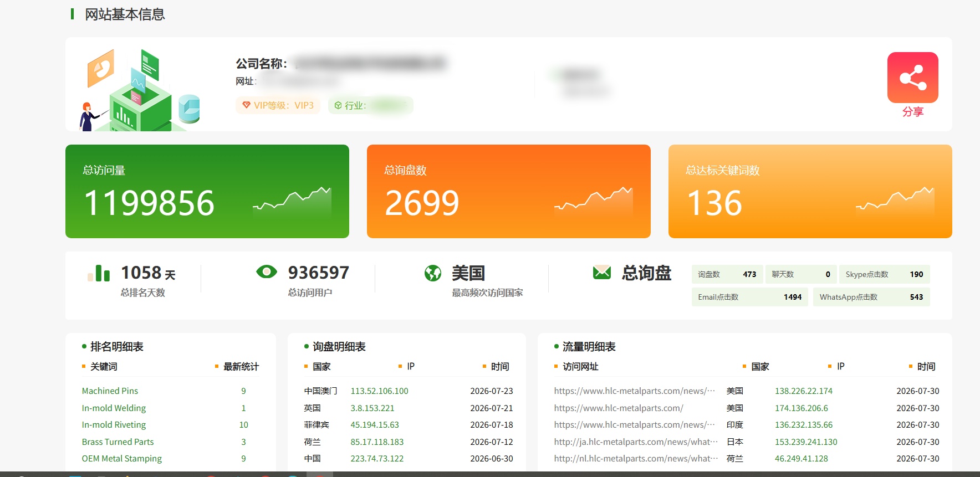Click 美国 top visiting country
Image resolution: width=980 pixels, height=477 pixels.
468,273
